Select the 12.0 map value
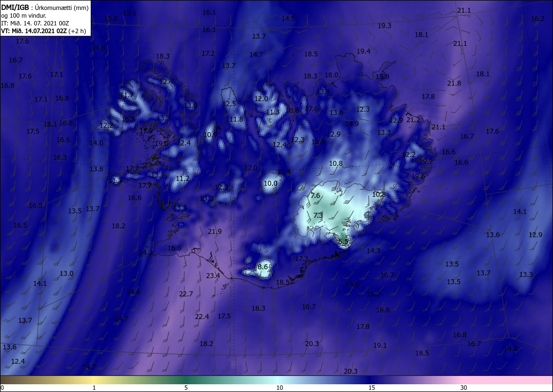Viewport: 553px width, 392px height. [x=262, y=99]
